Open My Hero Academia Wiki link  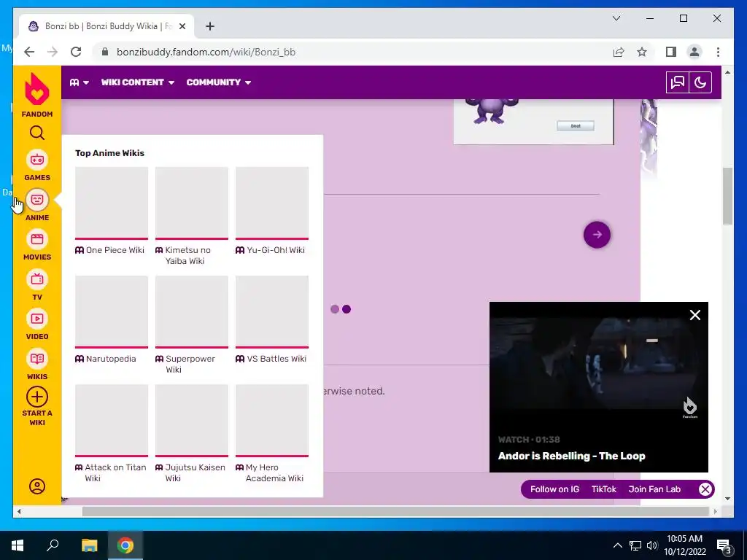pos(274,472)
